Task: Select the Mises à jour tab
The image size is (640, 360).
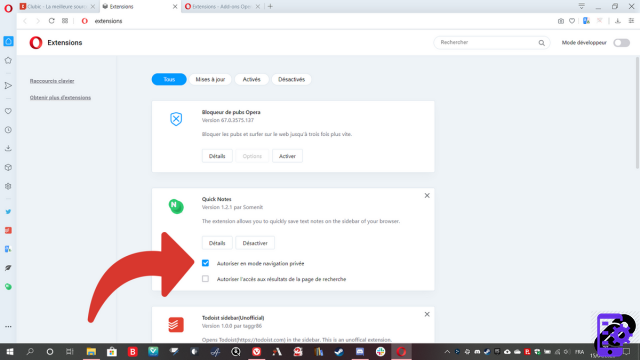Action: click(210, 79)
